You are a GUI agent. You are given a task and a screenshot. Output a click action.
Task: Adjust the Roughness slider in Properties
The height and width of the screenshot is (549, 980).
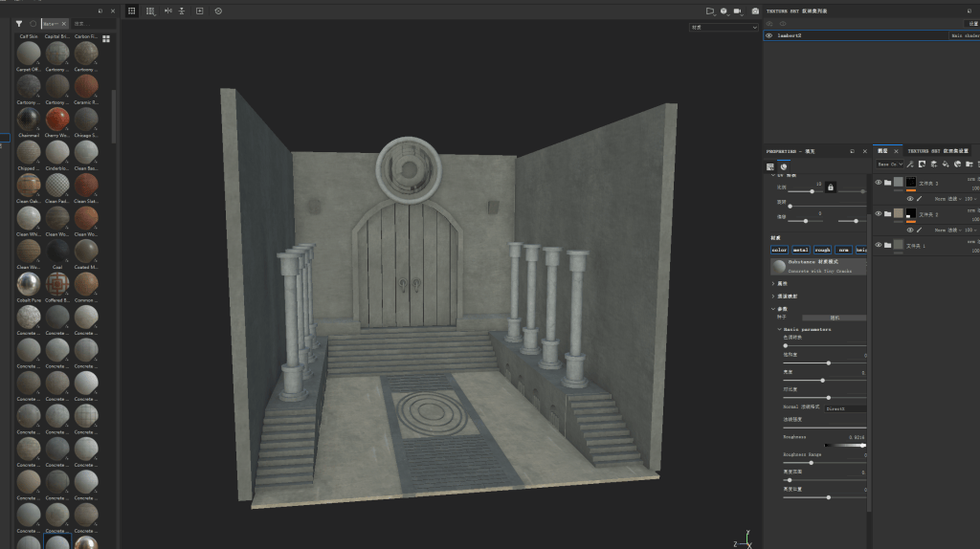click(x=845, y=446)
